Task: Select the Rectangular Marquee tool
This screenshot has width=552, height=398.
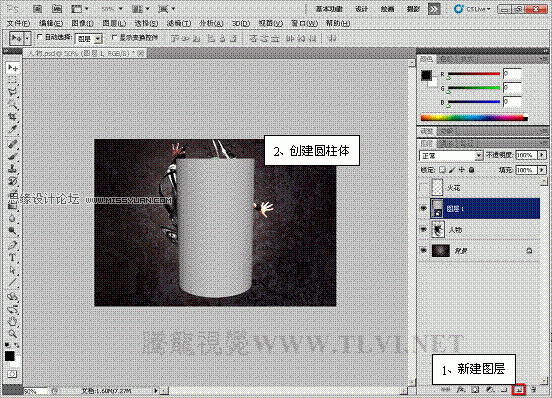Action: tap(13, 80)
